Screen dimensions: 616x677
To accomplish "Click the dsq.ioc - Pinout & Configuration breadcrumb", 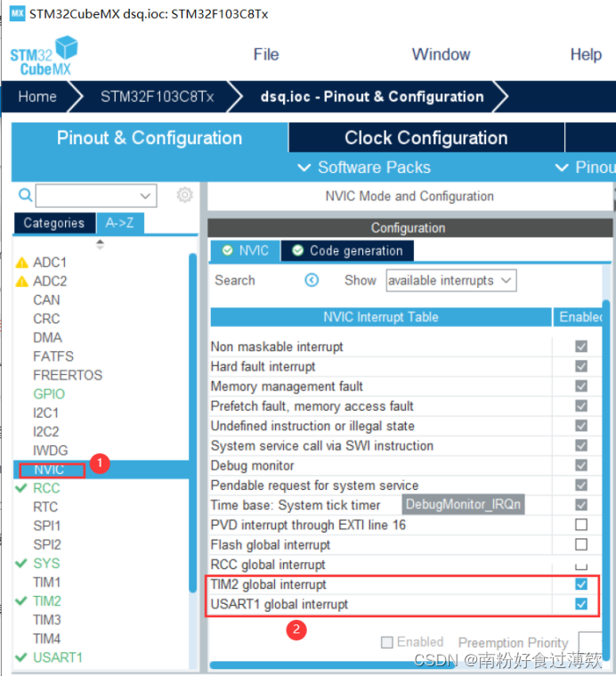I will 372,96.
